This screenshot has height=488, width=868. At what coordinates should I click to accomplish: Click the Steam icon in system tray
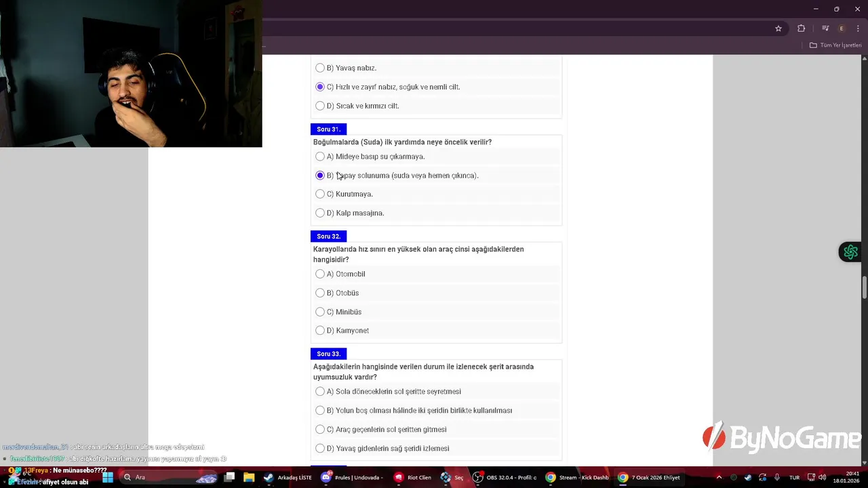pos(748,477)
